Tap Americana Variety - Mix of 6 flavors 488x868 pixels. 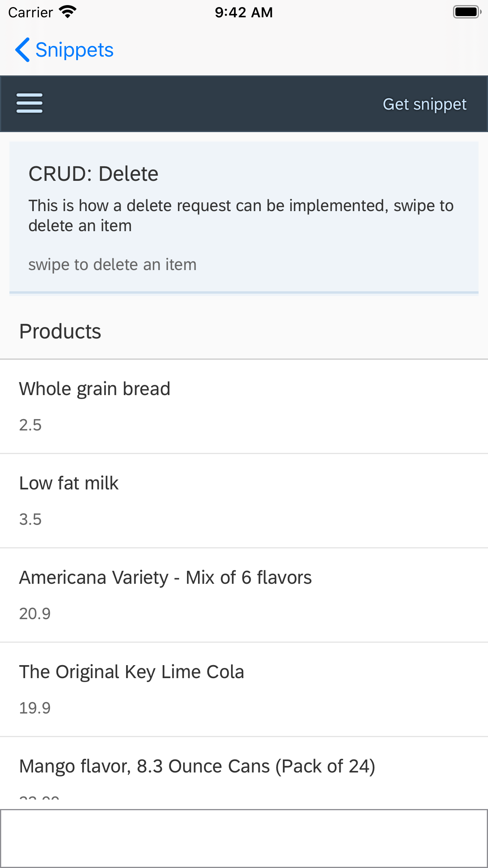pos(165,577)
